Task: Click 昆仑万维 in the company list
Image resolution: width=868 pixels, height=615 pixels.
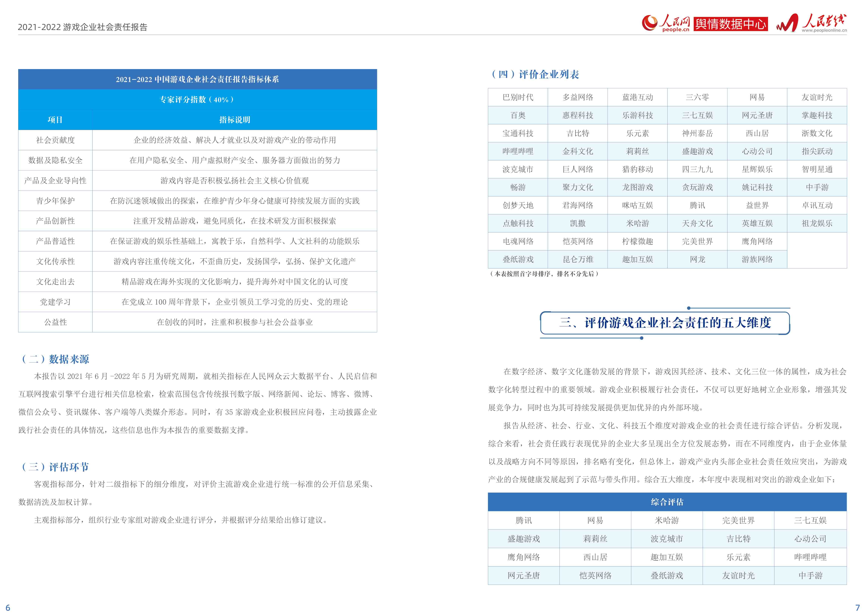Action: coord(578,259)
